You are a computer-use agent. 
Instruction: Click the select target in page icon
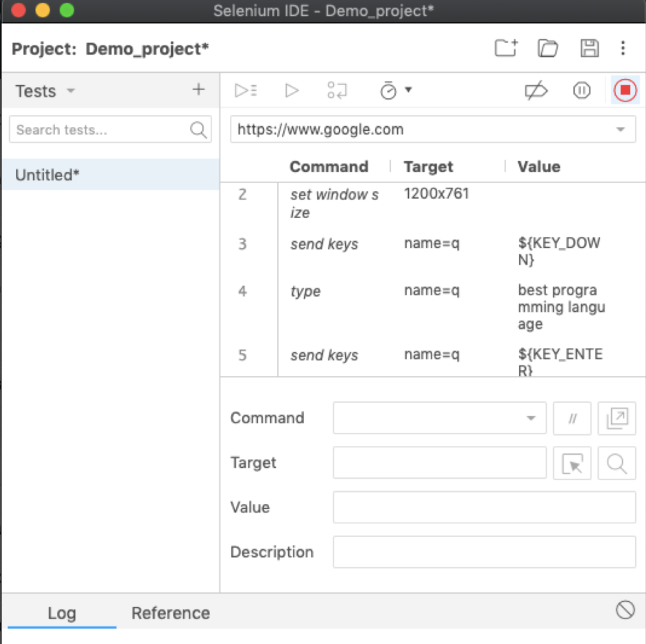click(x=572, y=463)
